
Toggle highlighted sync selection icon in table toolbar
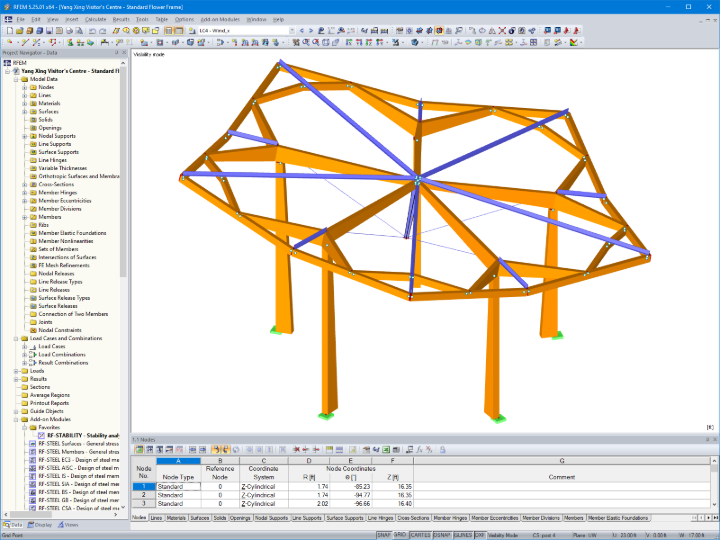click(x=215, y=450)
